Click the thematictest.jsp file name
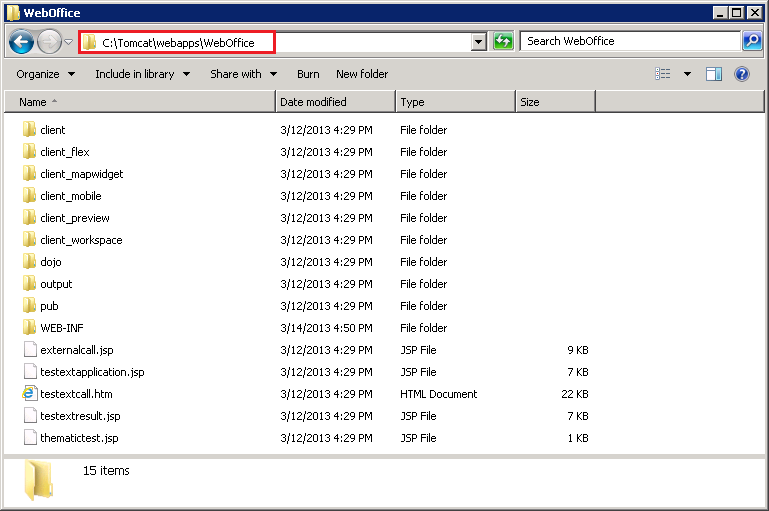Screen dimensions: 769x511 pyautogui.click(x=79, y=438)
